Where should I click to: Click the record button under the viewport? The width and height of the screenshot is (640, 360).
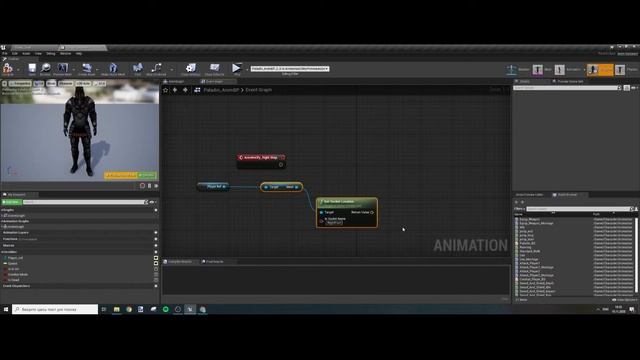(142, 186)
